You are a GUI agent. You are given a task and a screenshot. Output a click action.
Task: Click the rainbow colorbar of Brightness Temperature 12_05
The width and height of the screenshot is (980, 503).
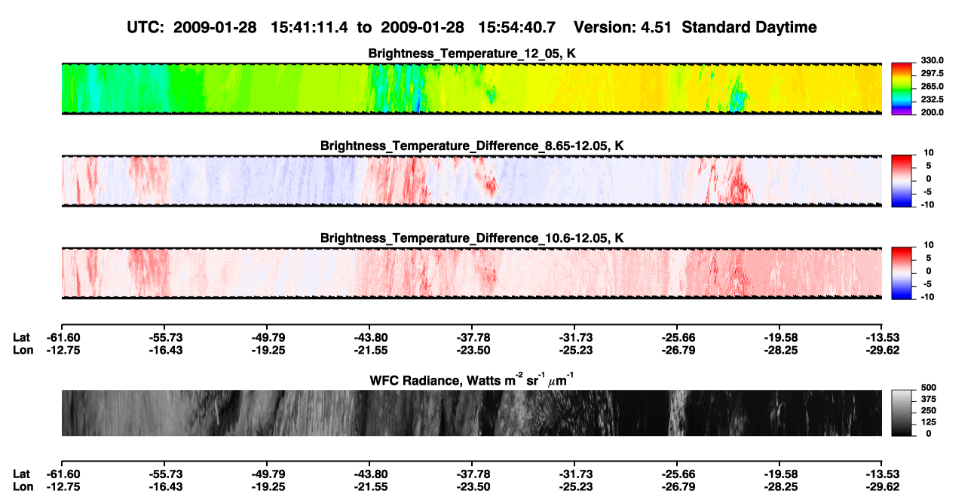tap(902, 88)
